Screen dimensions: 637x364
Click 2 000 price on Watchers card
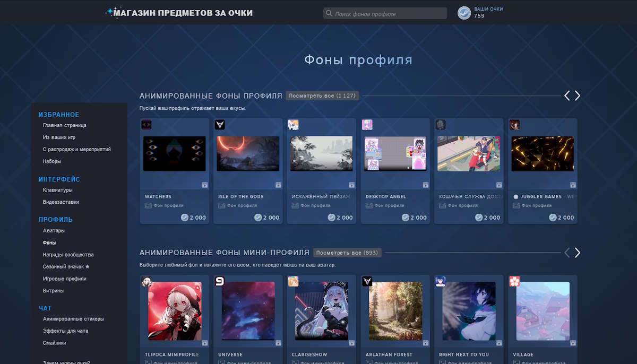coord(193,217)
